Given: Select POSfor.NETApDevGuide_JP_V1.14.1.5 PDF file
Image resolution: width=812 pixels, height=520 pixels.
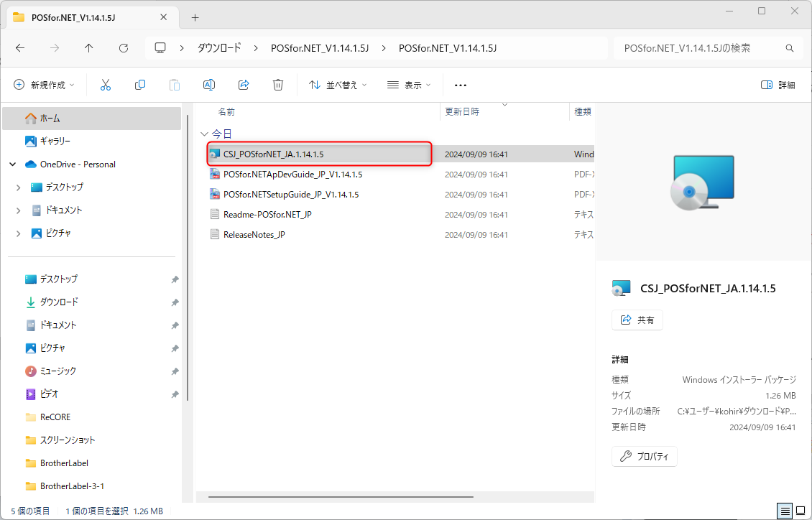Looking at the screenshot, I should (401, 175).
